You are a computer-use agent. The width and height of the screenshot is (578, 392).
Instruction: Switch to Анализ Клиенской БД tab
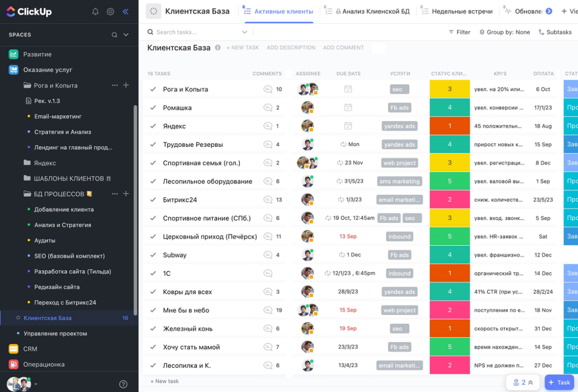click(367, 11)
